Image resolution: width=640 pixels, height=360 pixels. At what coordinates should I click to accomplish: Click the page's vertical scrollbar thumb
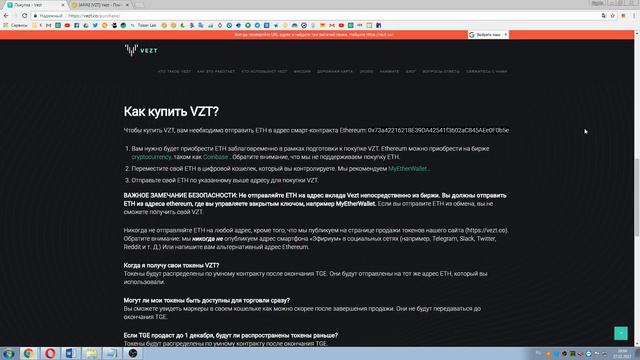pyautogui.click(x=637, y=197)
